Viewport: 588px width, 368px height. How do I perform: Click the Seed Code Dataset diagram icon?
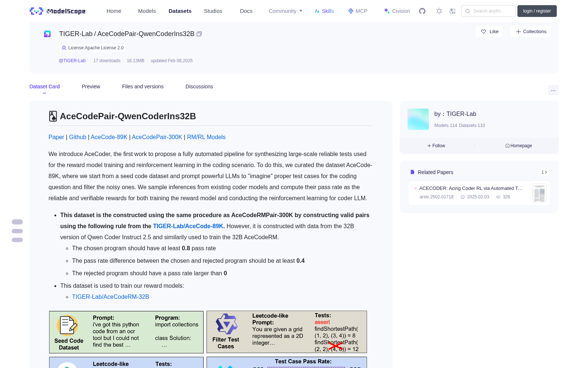[67, 325]
